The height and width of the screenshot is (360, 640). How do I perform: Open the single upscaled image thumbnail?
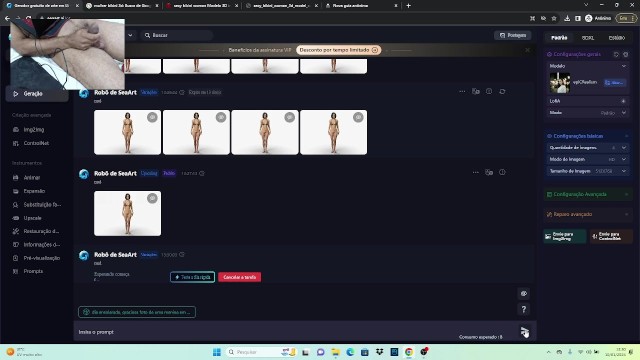tap(127, 213)
